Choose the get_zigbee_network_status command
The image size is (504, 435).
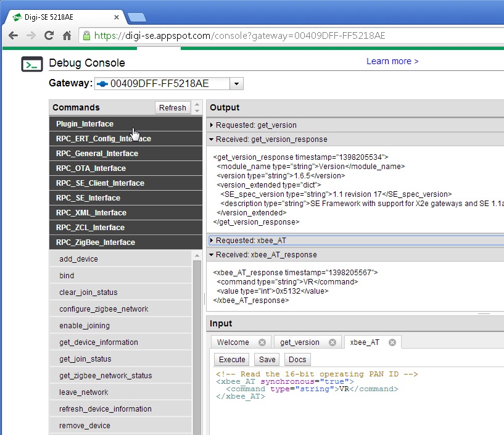(x=105, y=376)
